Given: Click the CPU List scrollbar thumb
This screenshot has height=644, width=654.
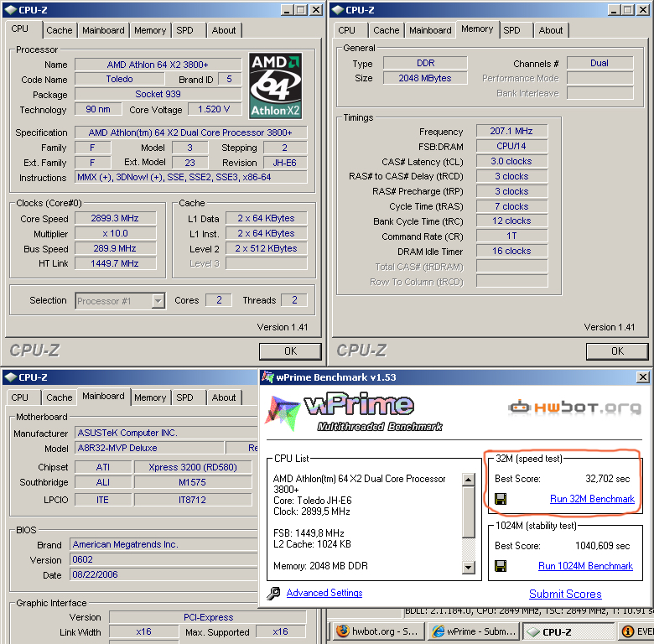Looking at the screenshot, I should pyautogui.click(x=469, y=512).
